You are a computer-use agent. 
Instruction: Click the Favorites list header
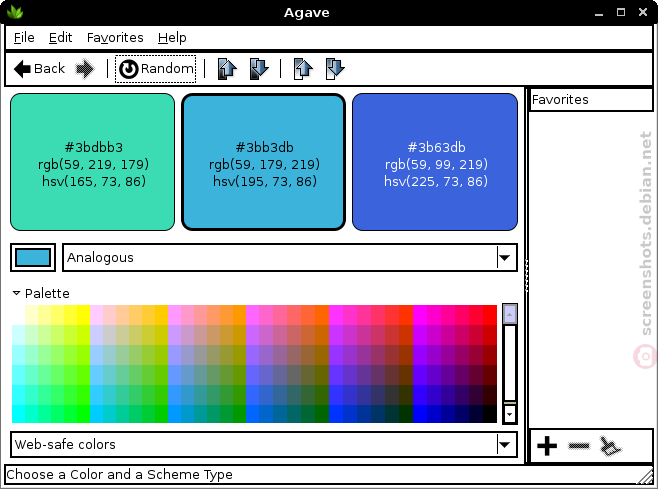[591, 100]
